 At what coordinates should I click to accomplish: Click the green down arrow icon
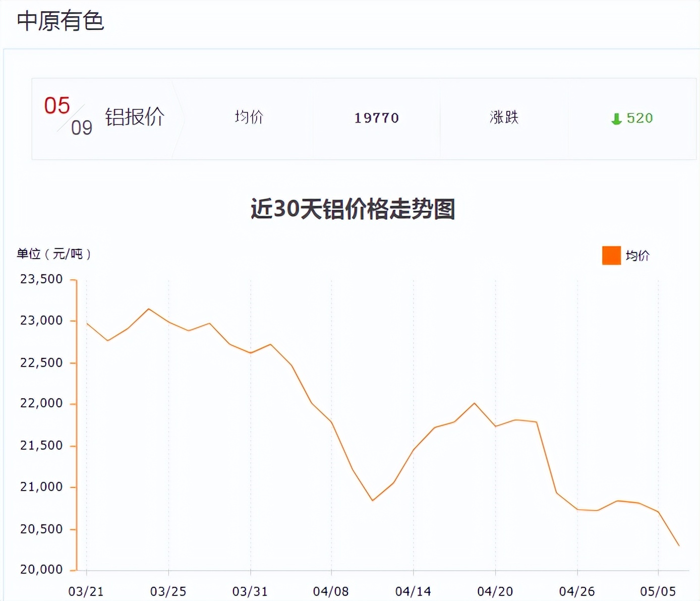click(x=616, y=119)
